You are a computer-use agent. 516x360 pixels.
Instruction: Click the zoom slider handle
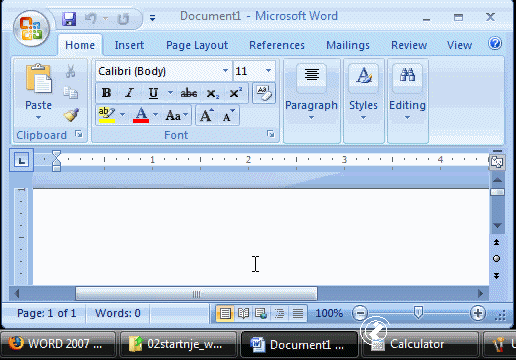(x=418, y=313)
